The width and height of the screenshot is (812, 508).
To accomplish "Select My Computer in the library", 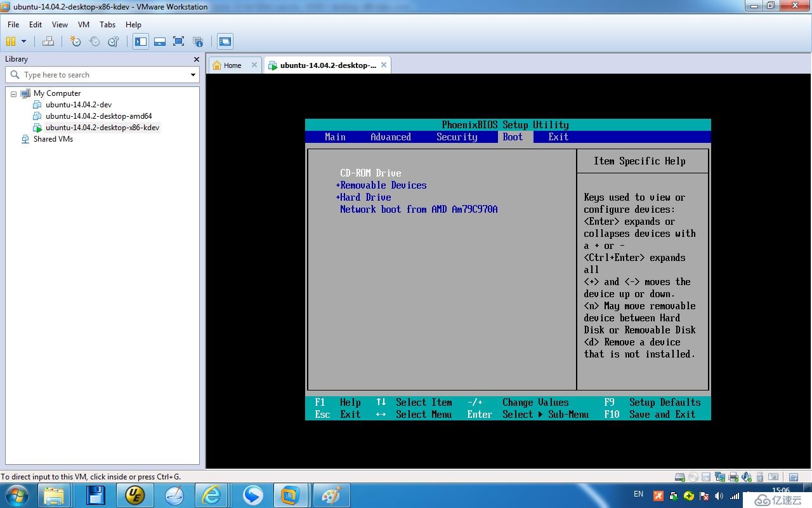I will coord(57,93).
